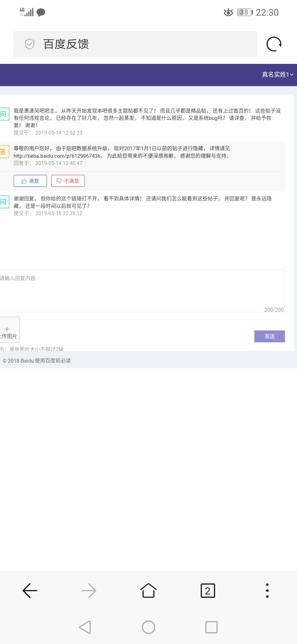Click the 上传图片 upload tile
The width and height of the screenshot is (297, 644).
click(10, 330)
